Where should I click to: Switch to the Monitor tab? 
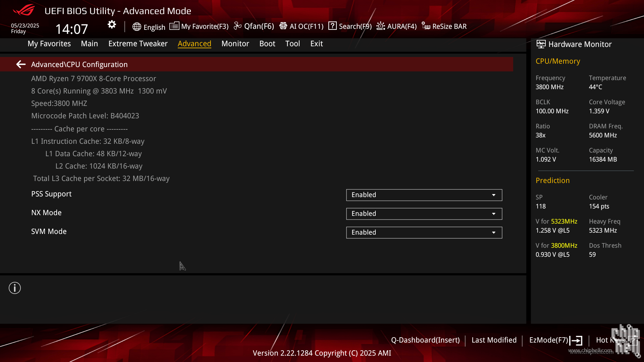(x=235, y=44)
